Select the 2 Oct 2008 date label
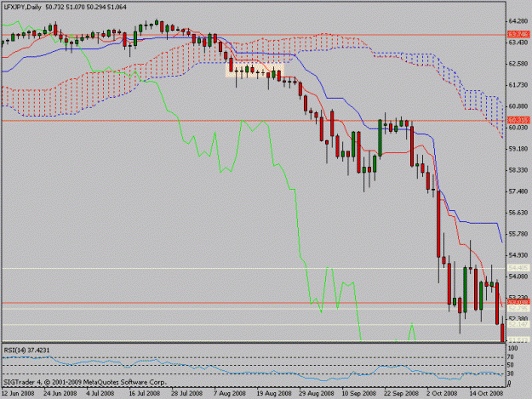 442,393
